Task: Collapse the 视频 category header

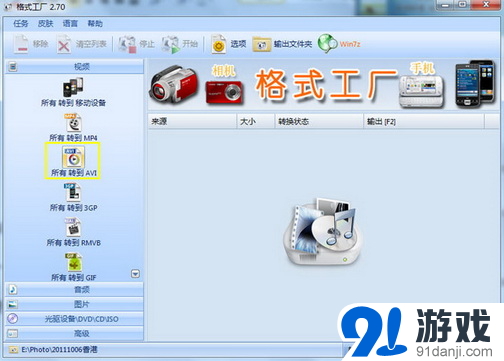Action: [74, 67]
